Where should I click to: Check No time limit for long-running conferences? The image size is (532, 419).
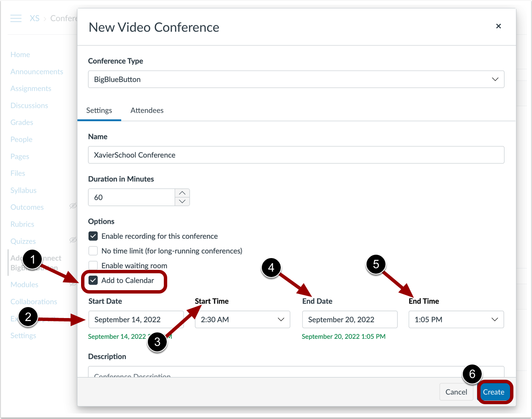93,250
